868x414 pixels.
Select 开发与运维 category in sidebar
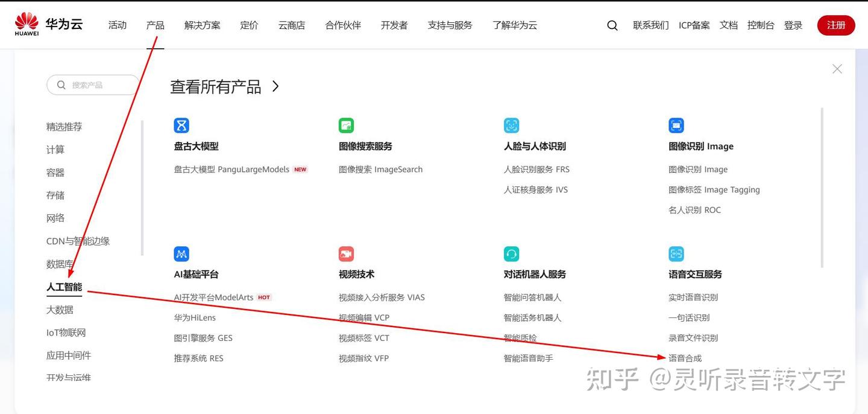(69, 378)
